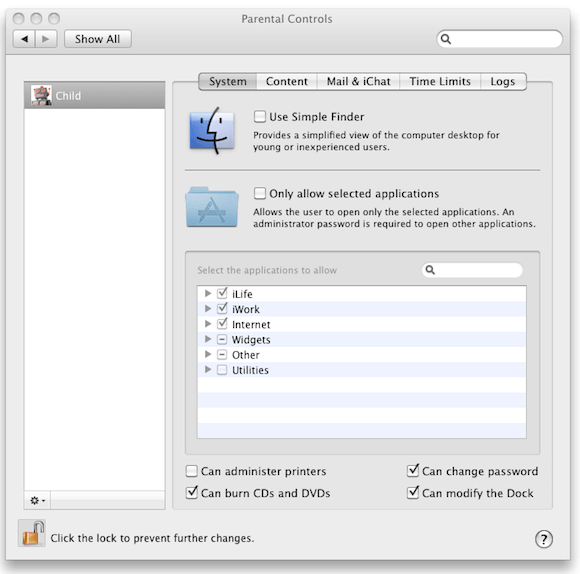Switch to the Content tab
The image size is (580, 574).
[287, 81]
